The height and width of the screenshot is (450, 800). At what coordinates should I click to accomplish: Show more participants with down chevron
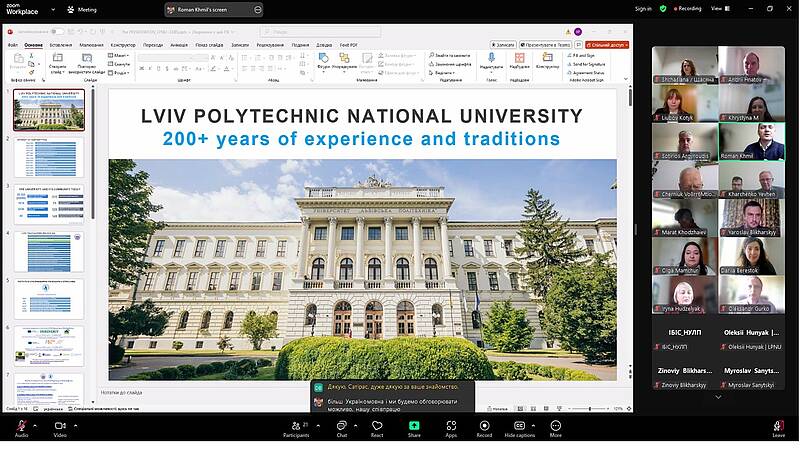point(718,397)
